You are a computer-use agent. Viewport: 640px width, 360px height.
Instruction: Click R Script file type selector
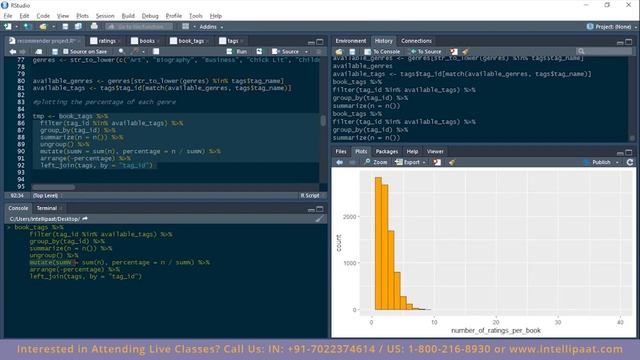(312, 196)
